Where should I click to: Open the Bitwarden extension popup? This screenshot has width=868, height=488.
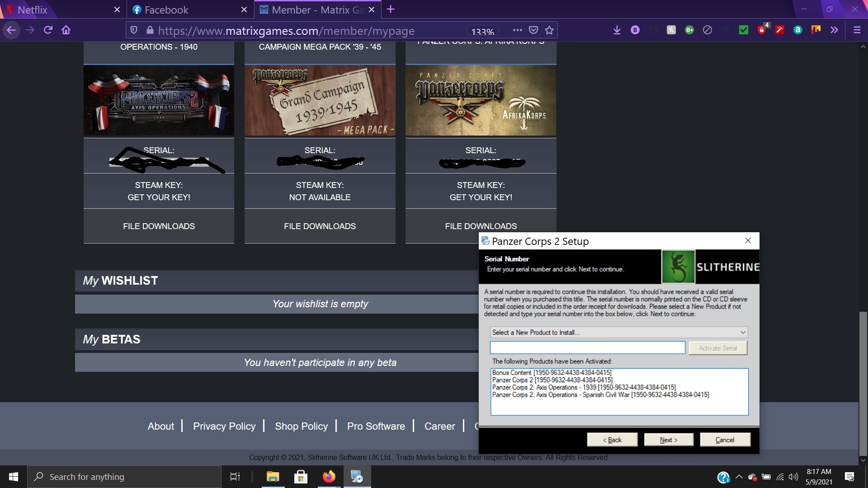[x=635, y=30]
